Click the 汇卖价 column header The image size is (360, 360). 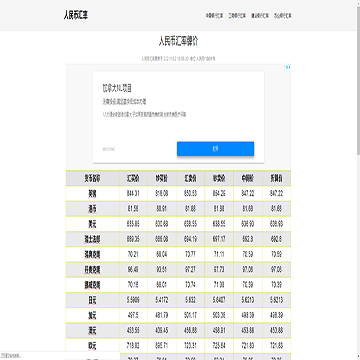click(190, 178)
